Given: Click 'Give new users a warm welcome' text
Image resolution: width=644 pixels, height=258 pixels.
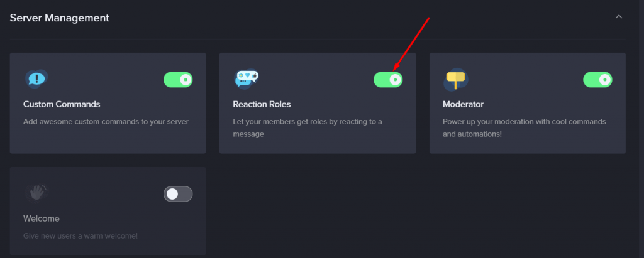Looking at the screenshot, I should [80, 236].
